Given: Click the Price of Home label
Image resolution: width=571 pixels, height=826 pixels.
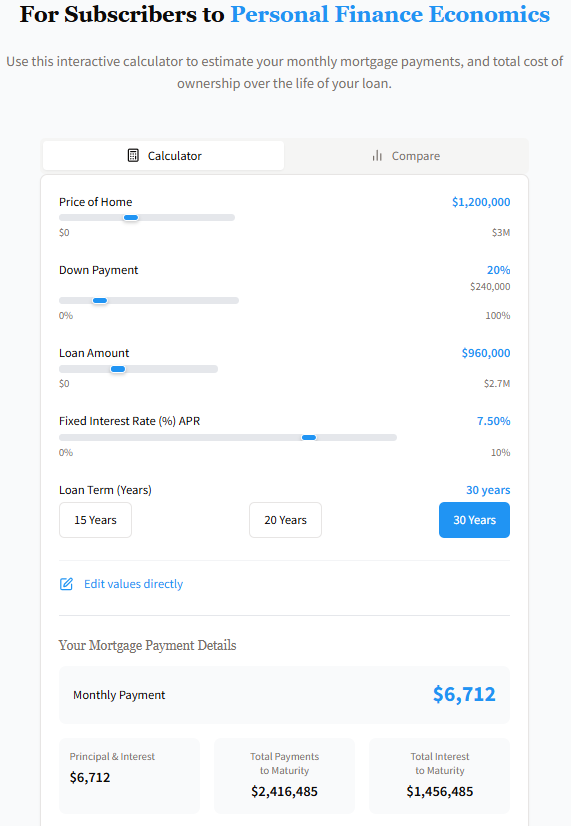Looking at the screenshot, I should [x=95, y=202].
